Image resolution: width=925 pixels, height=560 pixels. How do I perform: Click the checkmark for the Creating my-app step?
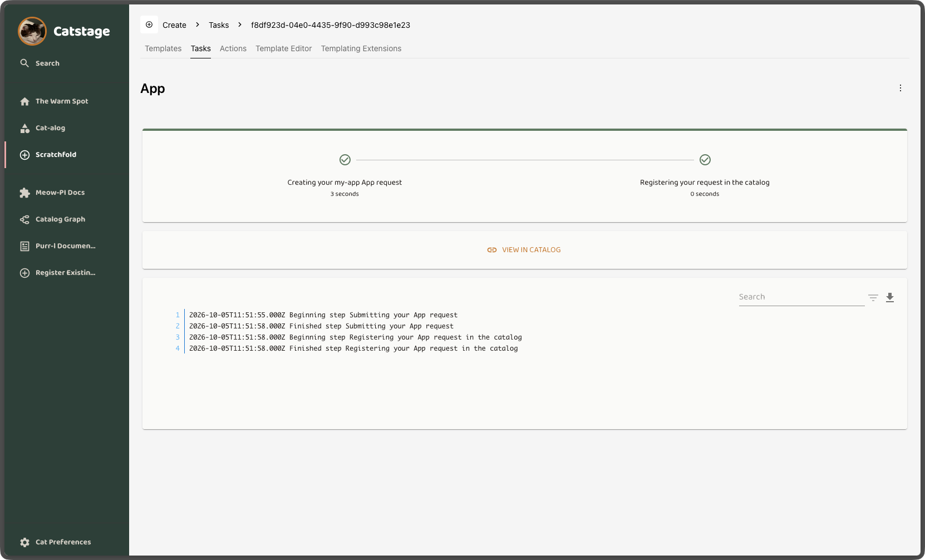[345, 160]
